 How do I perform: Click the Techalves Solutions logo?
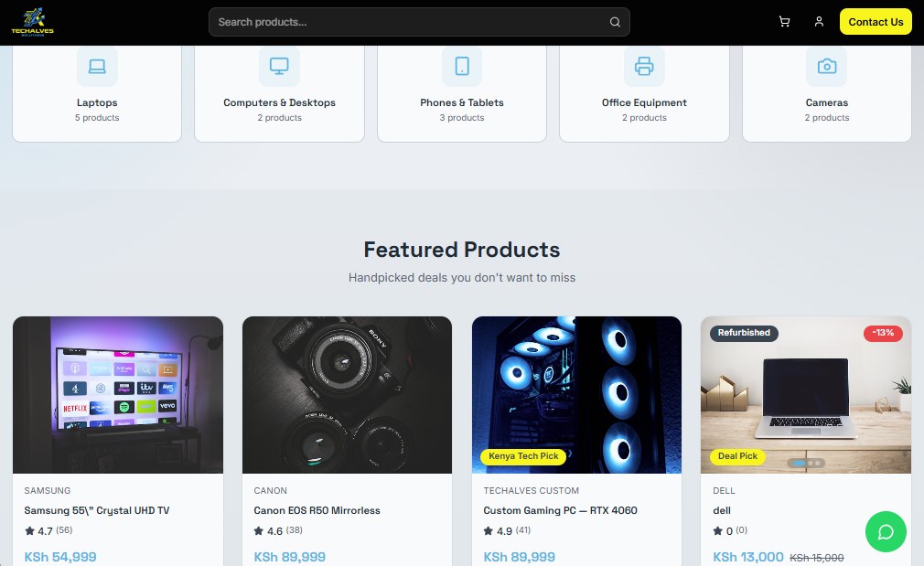click(x=32, y=22)
